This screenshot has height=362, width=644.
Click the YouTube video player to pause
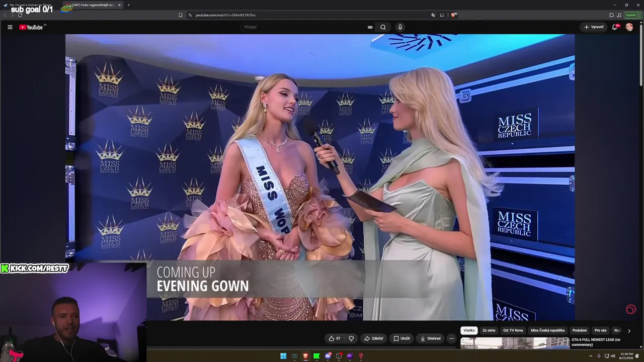click(320, 177)
